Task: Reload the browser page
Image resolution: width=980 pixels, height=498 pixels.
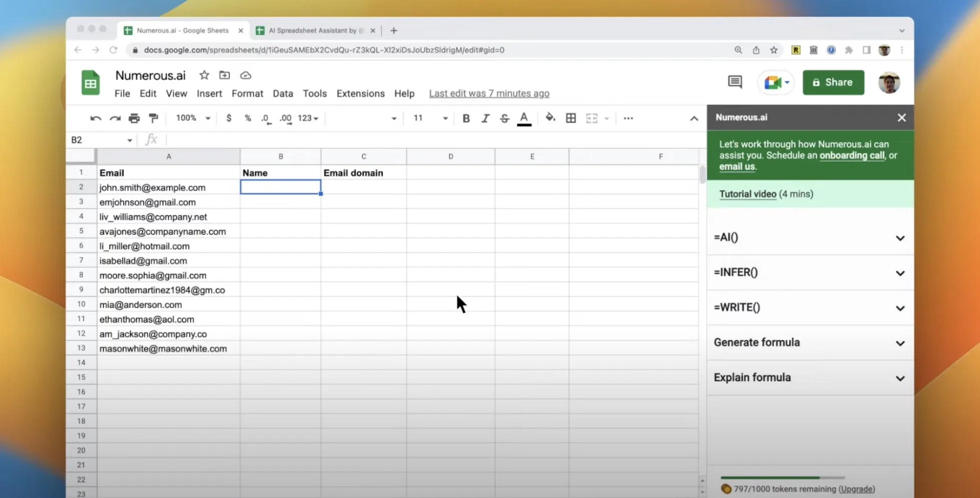Action: [114, 50]
